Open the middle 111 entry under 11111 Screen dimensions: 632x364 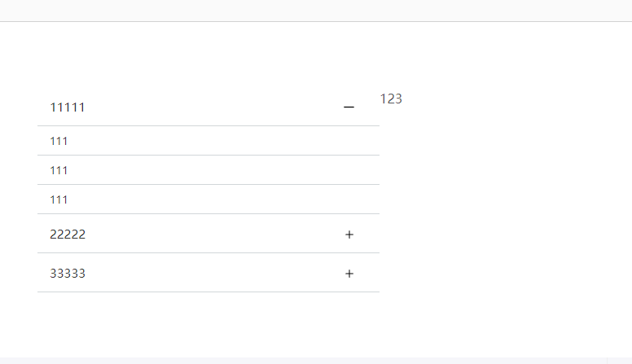pyautogui.click(x=59, y=170)
